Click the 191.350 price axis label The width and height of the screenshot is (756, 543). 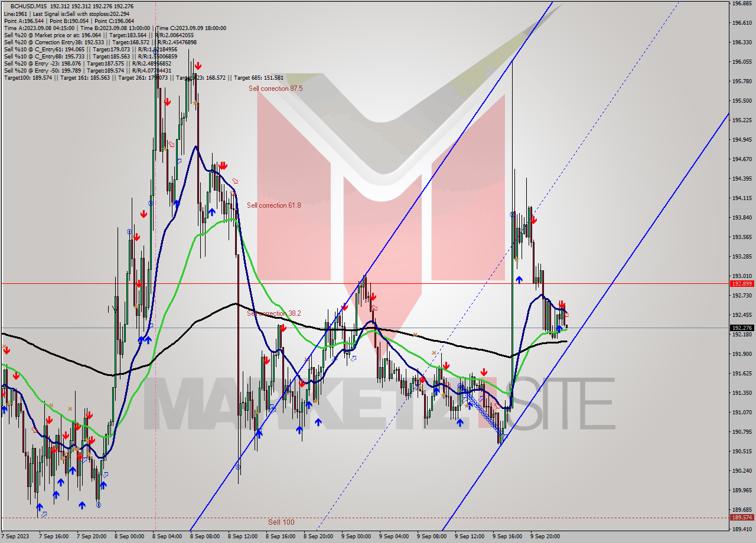741,393
